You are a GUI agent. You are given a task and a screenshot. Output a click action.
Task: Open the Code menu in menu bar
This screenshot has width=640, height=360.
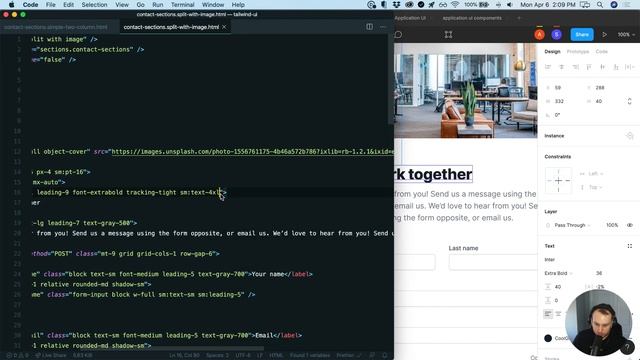[30, 4]
